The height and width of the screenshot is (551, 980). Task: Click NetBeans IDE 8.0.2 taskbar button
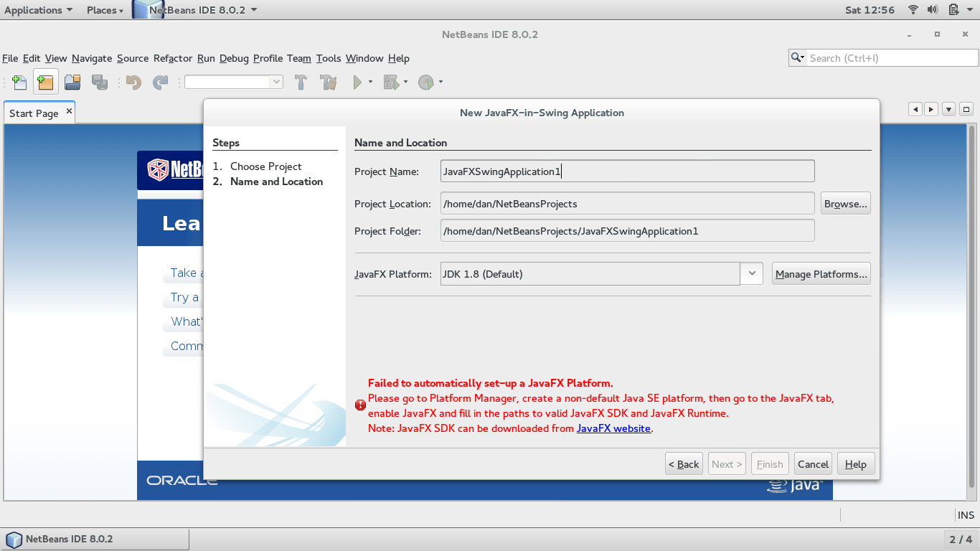[x=95, y=539]
